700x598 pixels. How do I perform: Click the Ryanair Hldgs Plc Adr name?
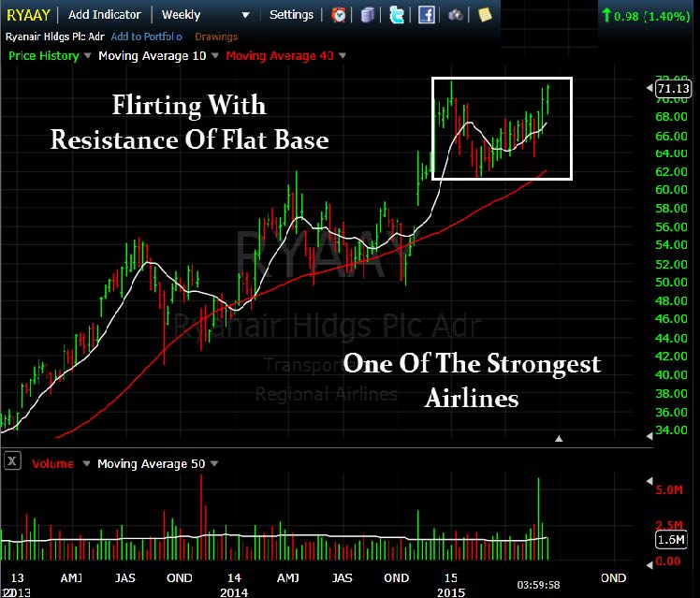point(55,36)
